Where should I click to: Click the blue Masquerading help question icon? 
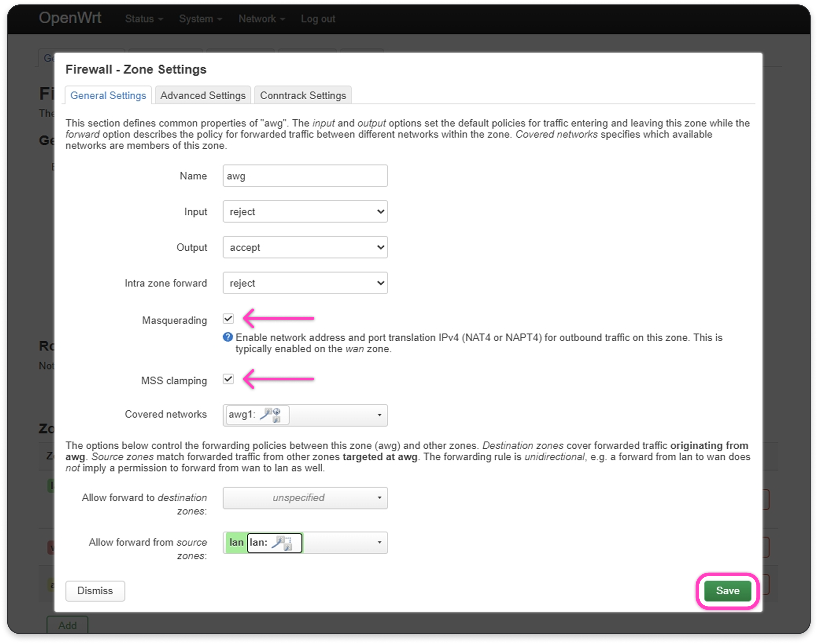tap(228, 337)
